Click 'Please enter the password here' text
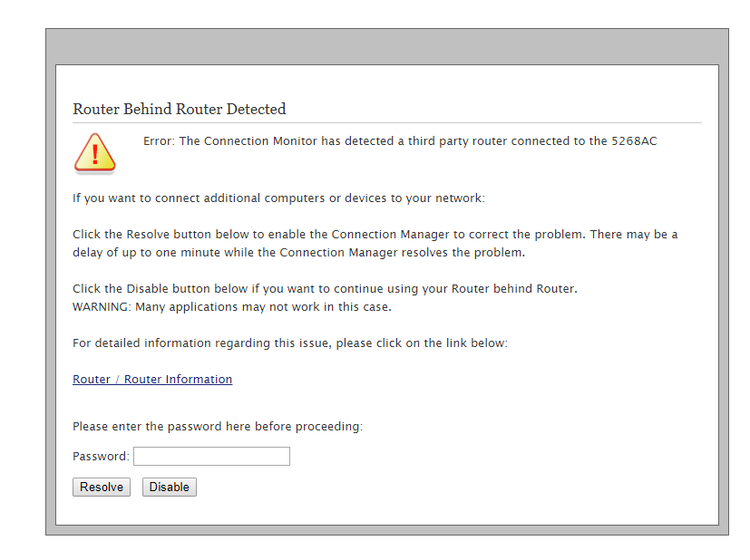Image resolution: width=750 pixels, height=560 pixels. point(218,426)
